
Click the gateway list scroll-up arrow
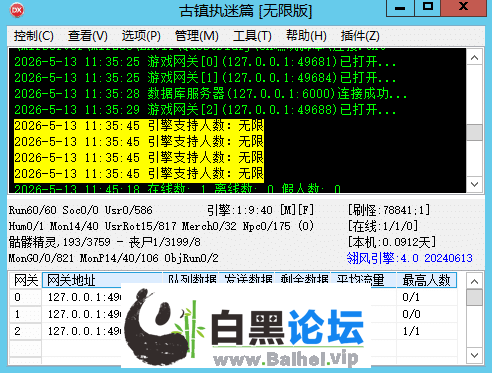(474, 282)
